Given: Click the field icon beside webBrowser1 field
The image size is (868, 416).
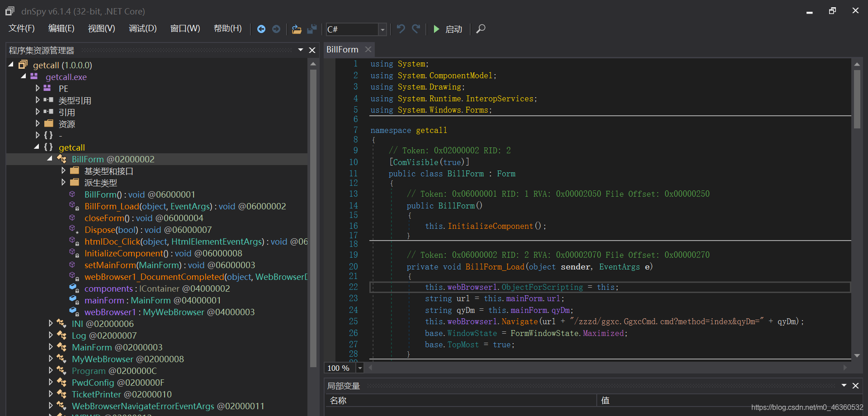Looking at the screenshot, I should (x=74, y=312).
